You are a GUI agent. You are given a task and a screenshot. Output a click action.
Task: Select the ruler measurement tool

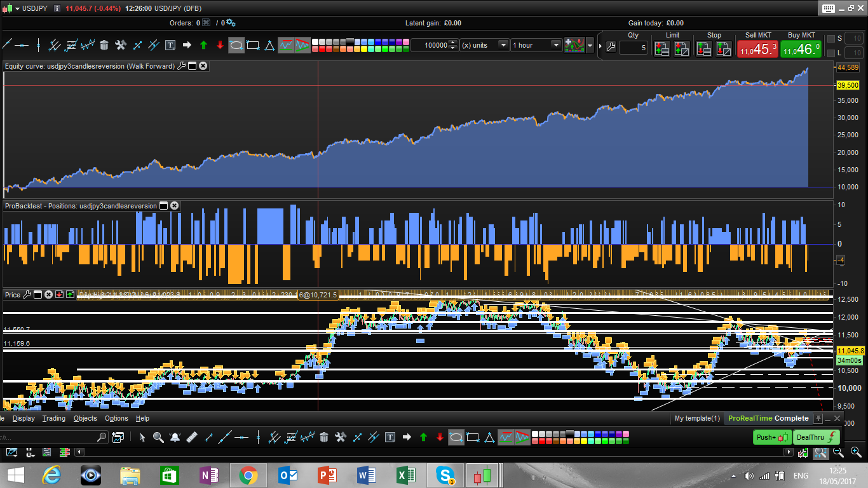tap(191, 437)
